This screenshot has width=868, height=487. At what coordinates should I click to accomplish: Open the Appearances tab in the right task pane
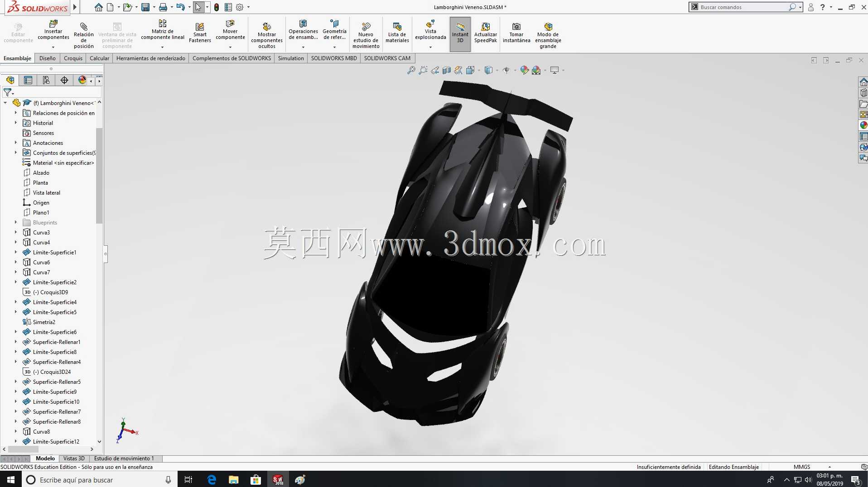(863, 125)
